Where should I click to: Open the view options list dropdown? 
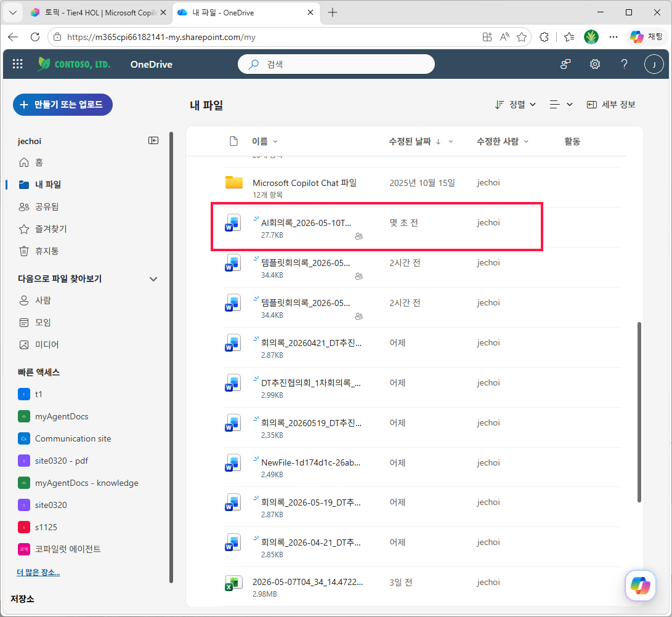pos(561,105)
